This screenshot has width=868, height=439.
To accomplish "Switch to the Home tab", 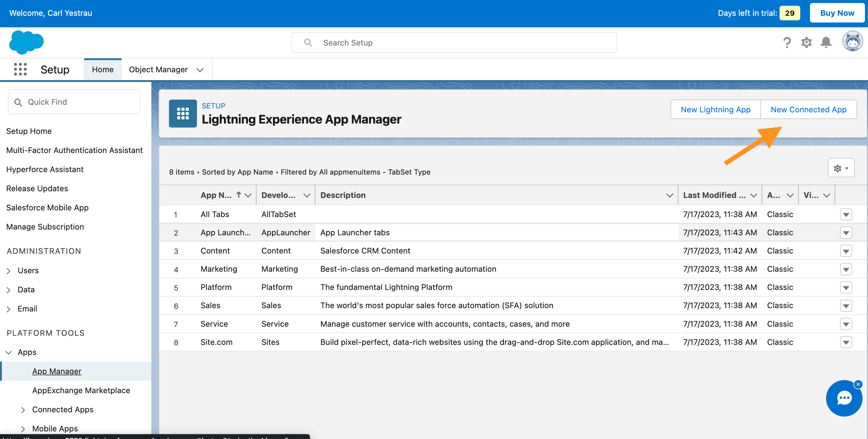I will (x=103, y=69).
